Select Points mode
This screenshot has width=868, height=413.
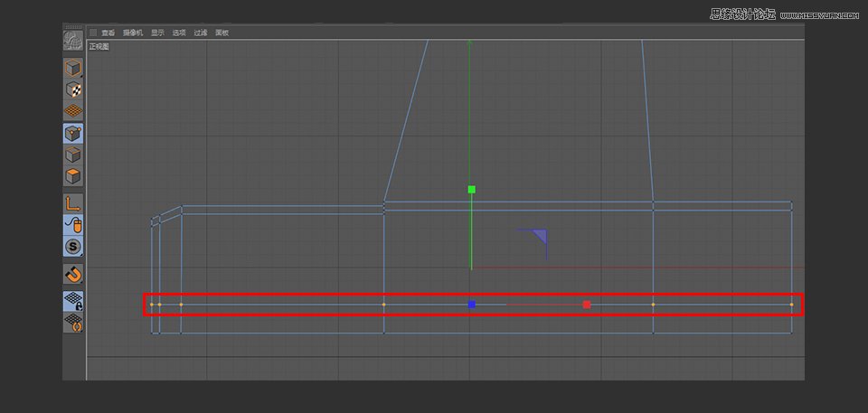coord(73,134)
